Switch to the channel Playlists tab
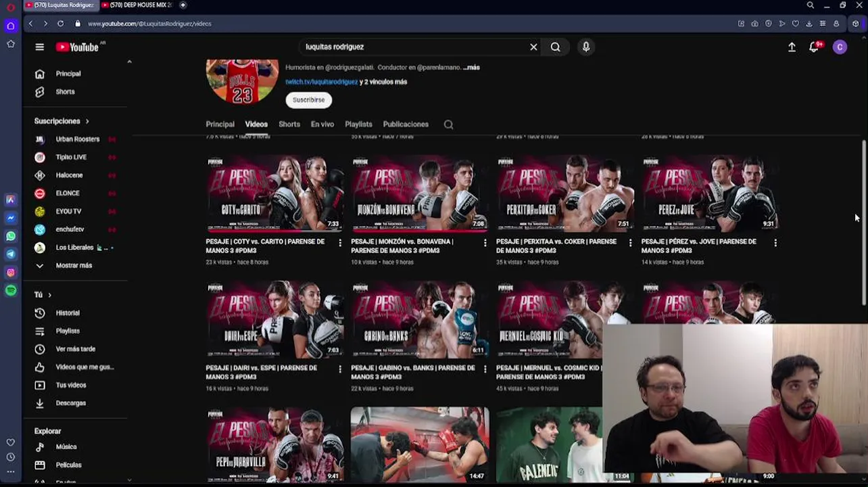868x487 pixels. click(358, 124)
